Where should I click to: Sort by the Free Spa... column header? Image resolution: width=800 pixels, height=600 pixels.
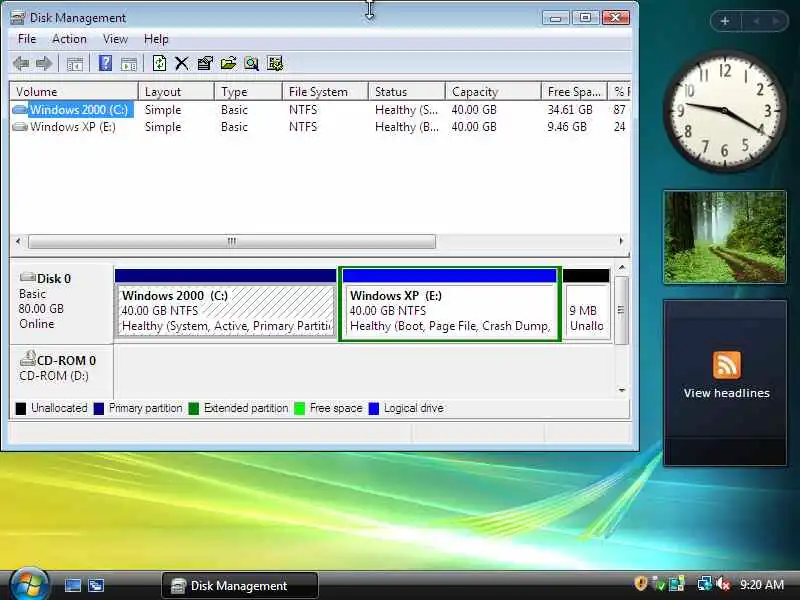point(574,91)
